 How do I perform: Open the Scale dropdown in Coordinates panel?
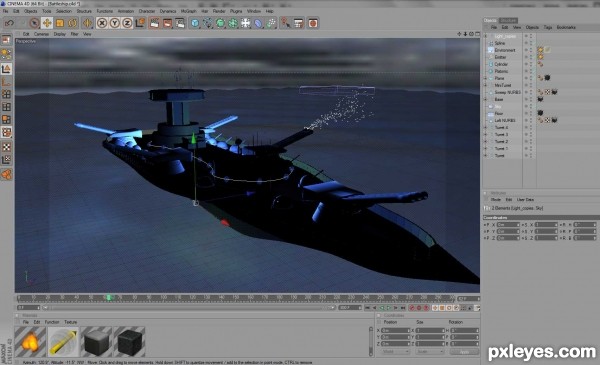430,351
